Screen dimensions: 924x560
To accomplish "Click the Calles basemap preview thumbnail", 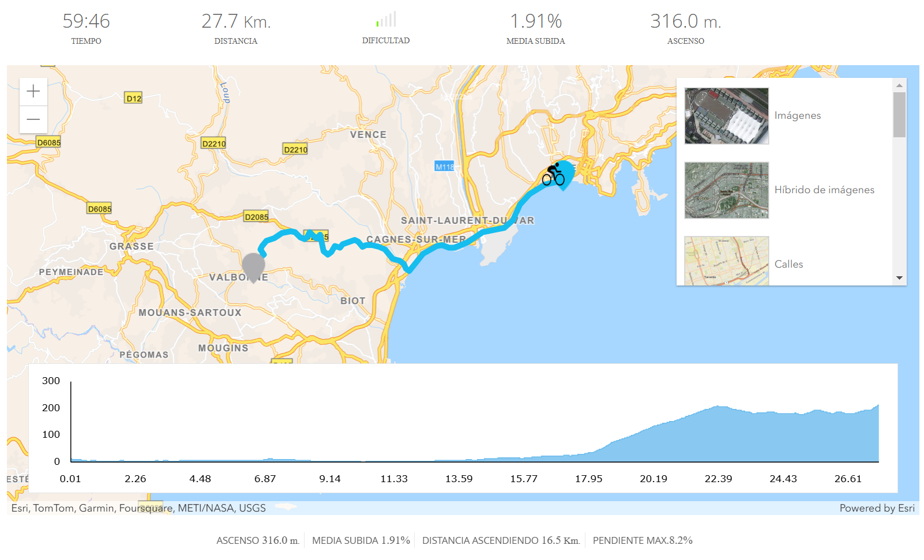I will [x=726, y=260].
